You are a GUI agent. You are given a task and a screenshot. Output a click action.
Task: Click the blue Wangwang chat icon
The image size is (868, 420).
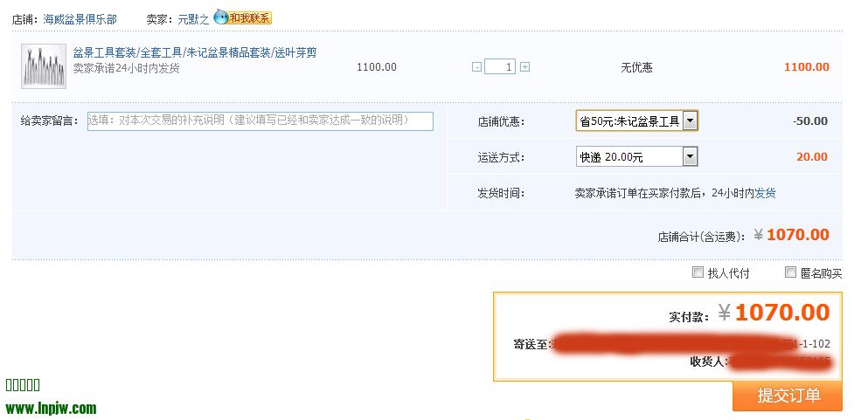220,17
